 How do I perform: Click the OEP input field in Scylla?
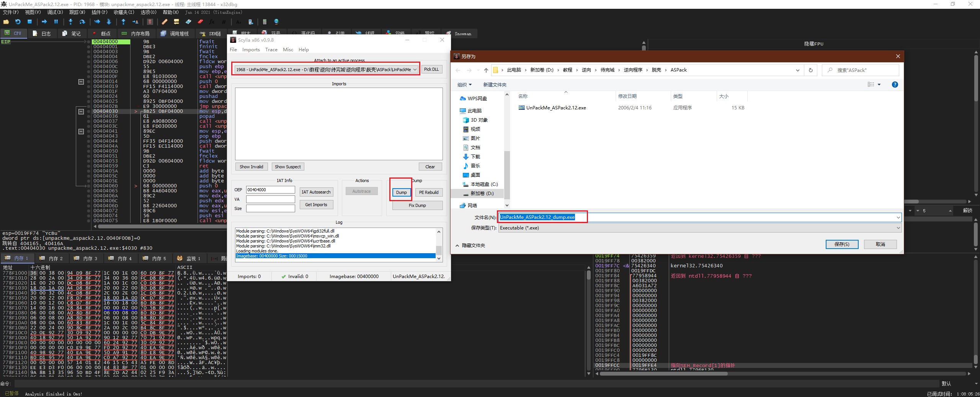[x=270, y=190]
